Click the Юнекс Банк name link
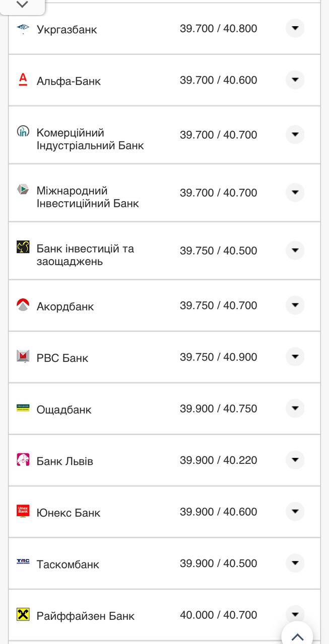 click(69, 512)
